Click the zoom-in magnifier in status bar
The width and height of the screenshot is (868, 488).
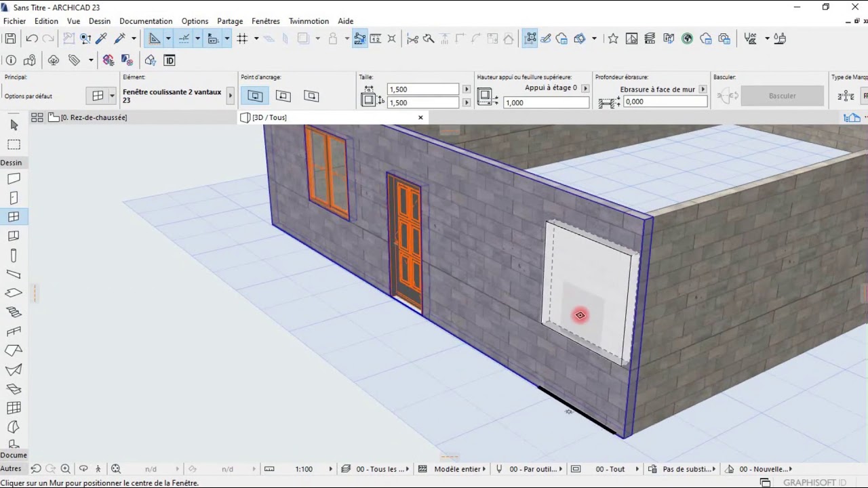(66, 468)
